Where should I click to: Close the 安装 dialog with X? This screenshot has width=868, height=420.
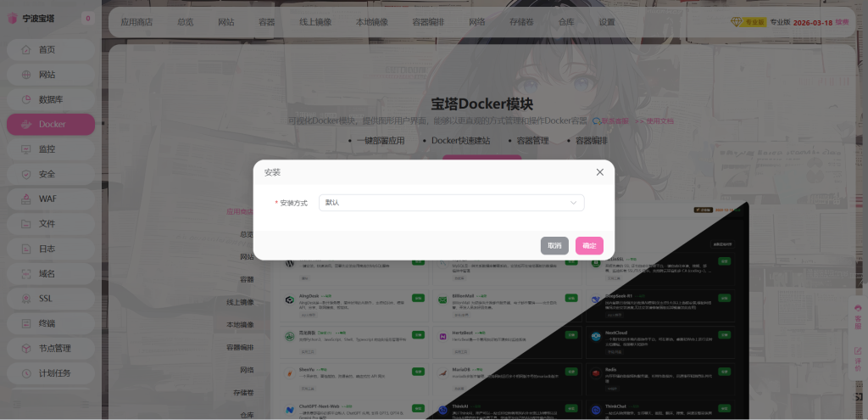coord(599,172)
